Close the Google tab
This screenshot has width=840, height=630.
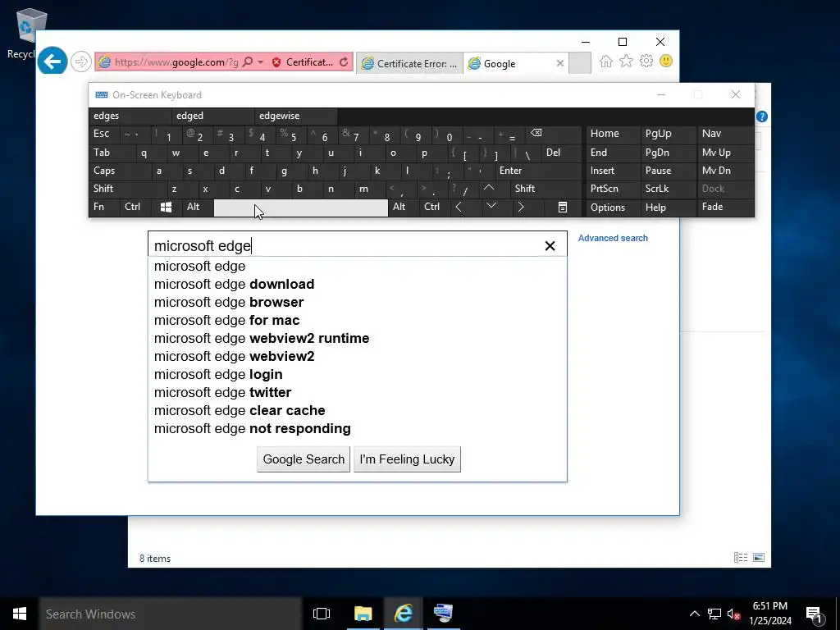tap(559, 63)
